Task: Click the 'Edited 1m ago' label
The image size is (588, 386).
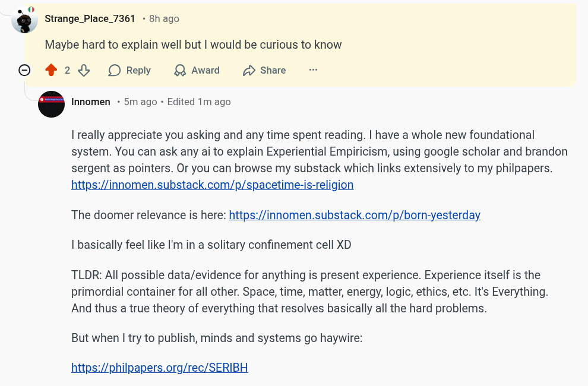Action: pos(199,102)
